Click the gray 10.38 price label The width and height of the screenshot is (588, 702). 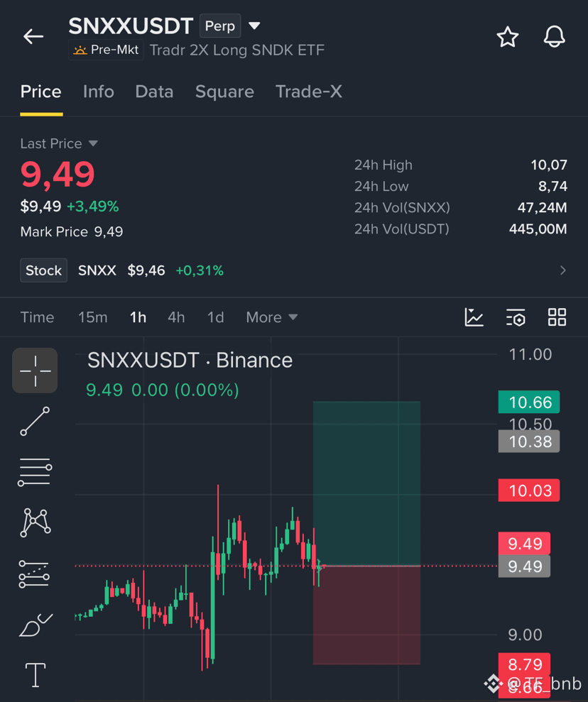tap(529, 442)
